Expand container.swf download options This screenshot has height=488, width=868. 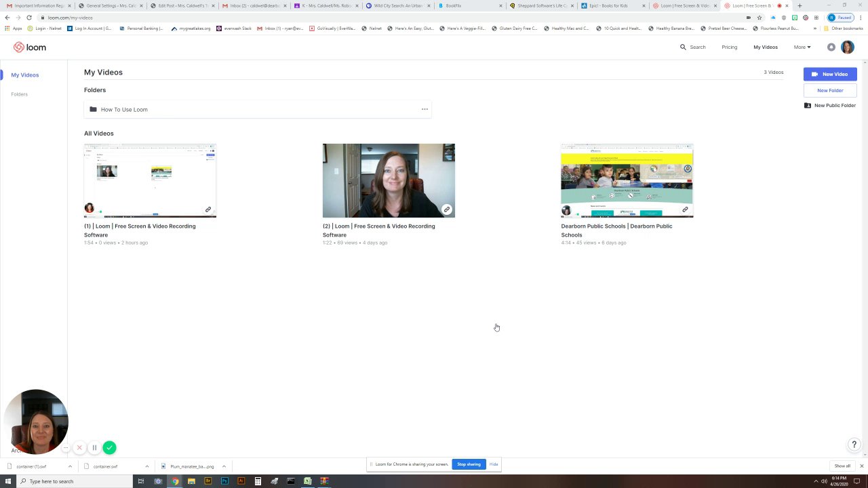click(146, 466)
